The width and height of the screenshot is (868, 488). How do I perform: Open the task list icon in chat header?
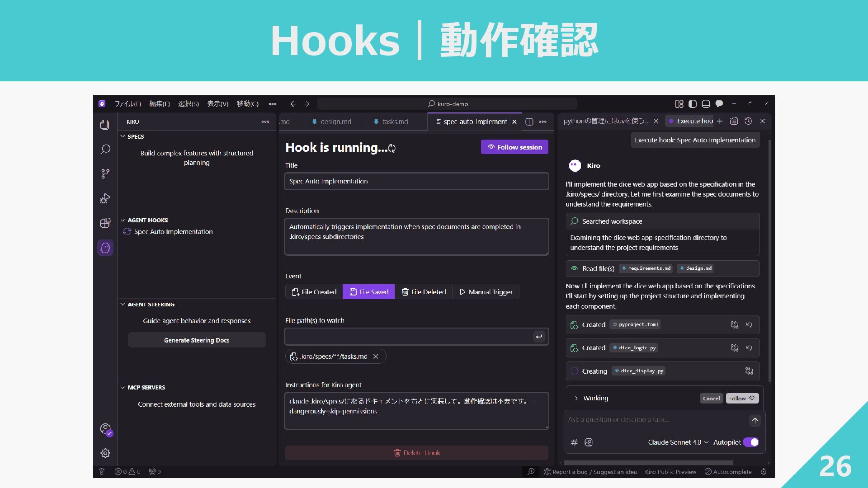[734, 121]
